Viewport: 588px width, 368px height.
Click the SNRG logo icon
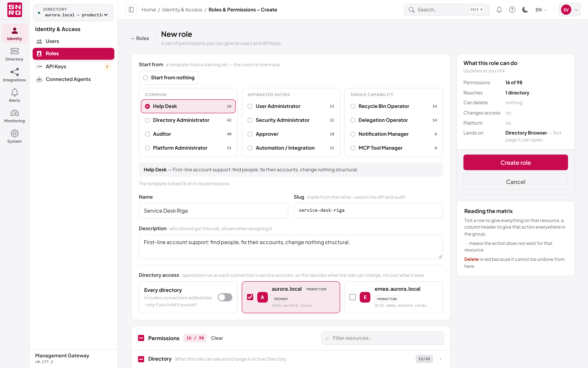click(x=14, y=10)
